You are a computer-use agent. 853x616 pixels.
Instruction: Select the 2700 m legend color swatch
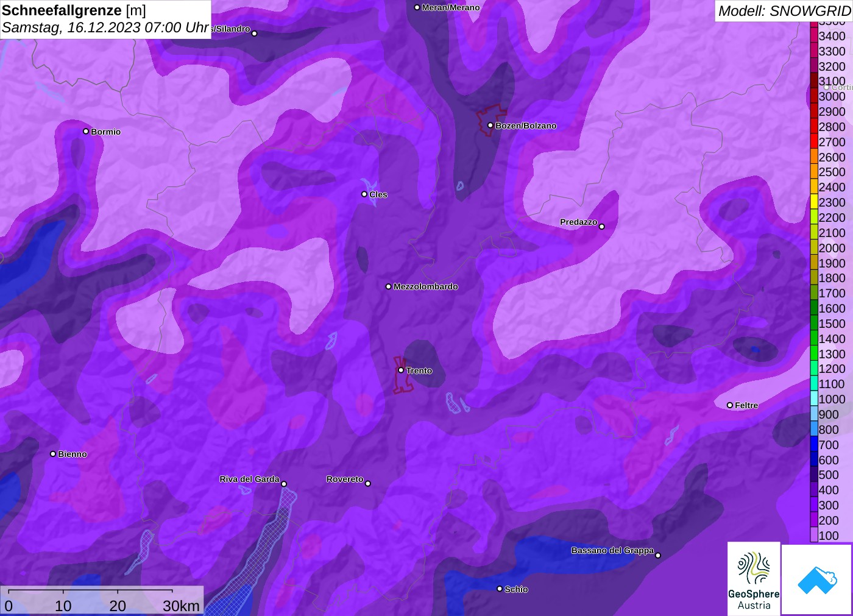pyautogui.click(x=814, y=141)
